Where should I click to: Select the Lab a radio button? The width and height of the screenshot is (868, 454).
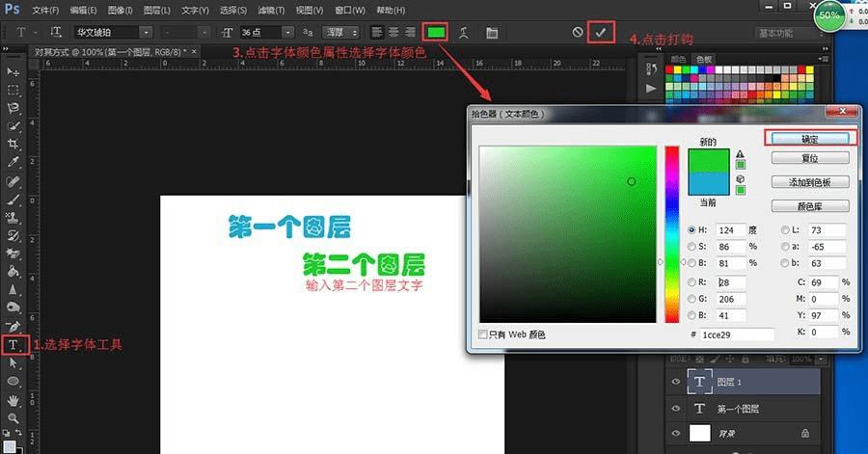coord(785,247)
